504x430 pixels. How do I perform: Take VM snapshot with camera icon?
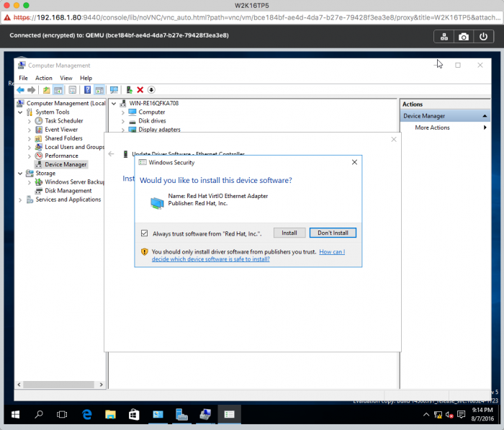(464, 37)
